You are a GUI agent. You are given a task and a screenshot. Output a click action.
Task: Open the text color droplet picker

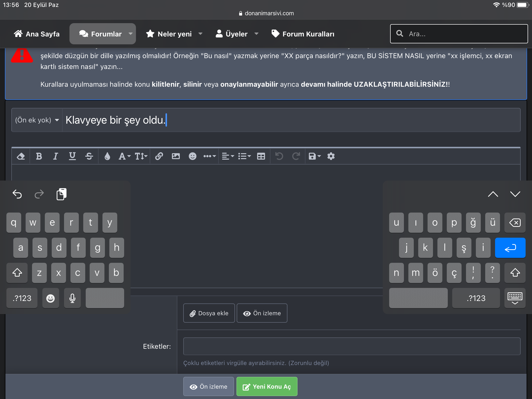click(107, 156)
